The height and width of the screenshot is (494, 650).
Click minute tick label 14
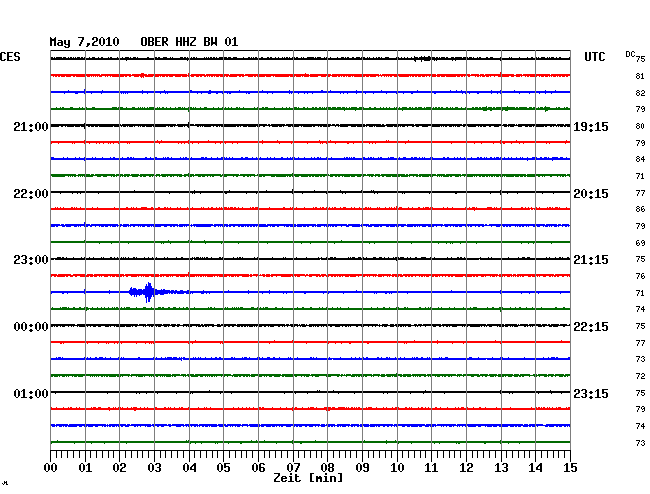(535, 467)
